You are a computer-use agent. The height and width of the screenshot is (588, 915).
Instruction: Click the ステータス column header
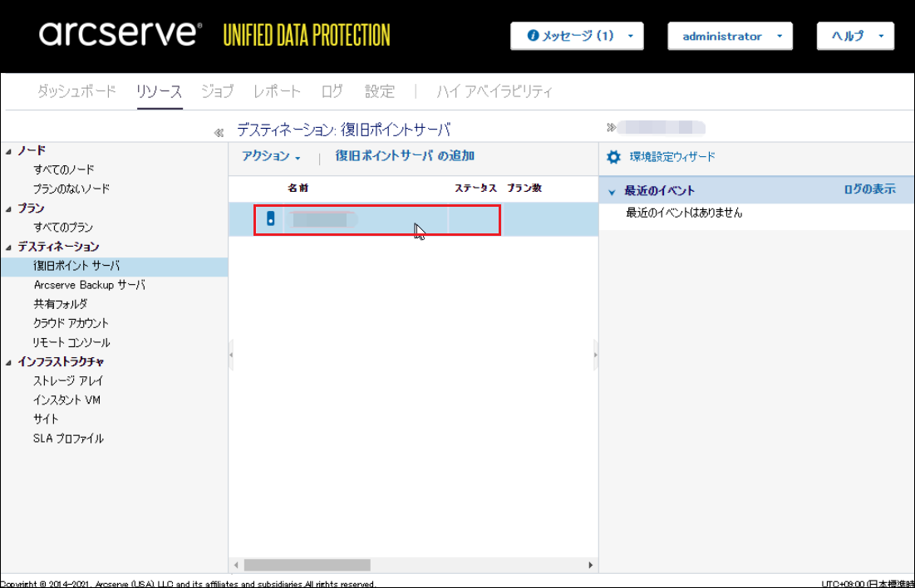475,189
